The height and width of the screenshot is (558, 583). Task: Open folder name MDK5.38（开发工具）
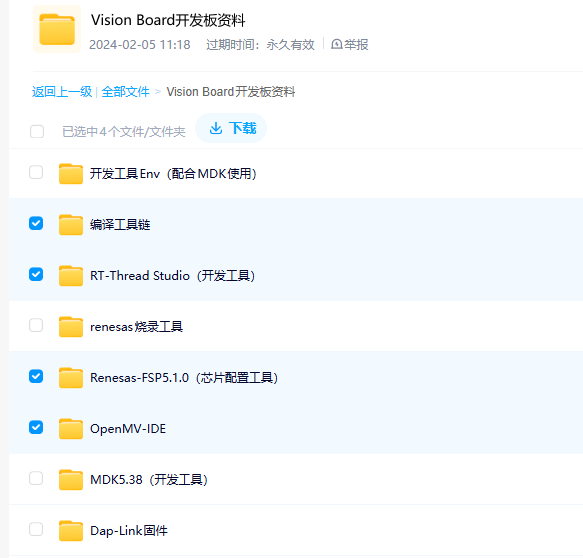tap(149, 480)
